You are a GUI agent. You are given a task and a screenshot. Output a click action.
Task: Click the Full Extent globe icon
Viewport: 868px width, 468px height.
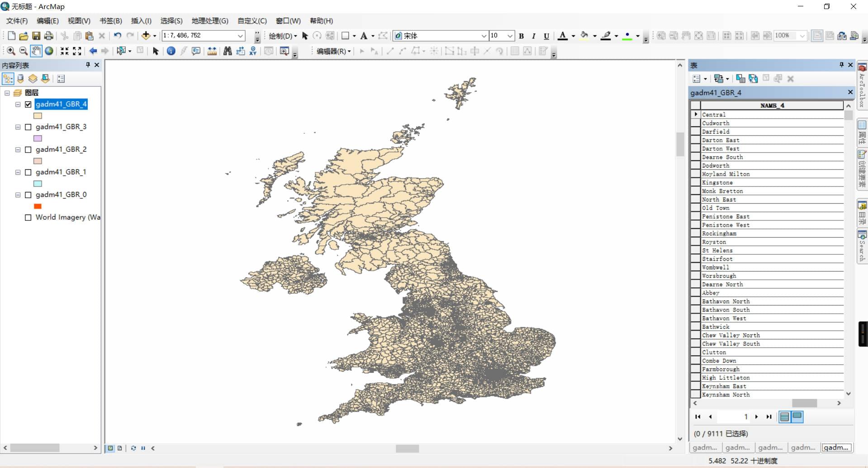tap(49, 51)
